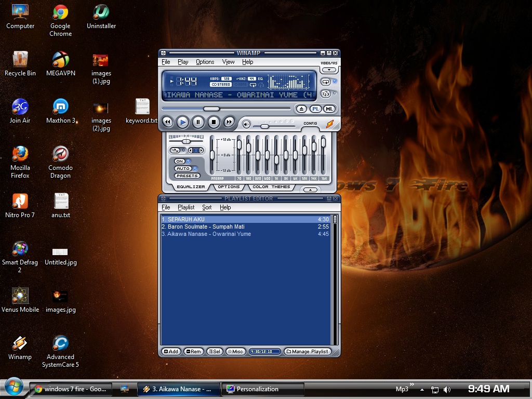Screen dimensions: 532x399
Task: Open the Winamp Help menu
Action: (x=248, y=62)
